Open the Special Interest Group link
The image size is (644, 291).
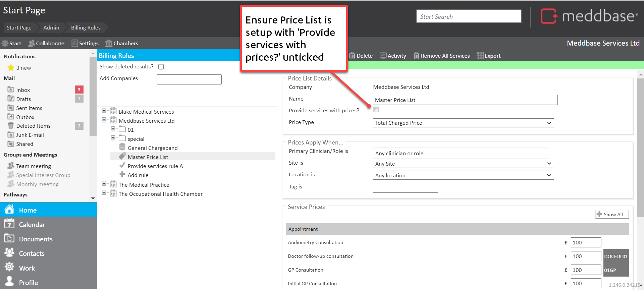click(43, 175)
